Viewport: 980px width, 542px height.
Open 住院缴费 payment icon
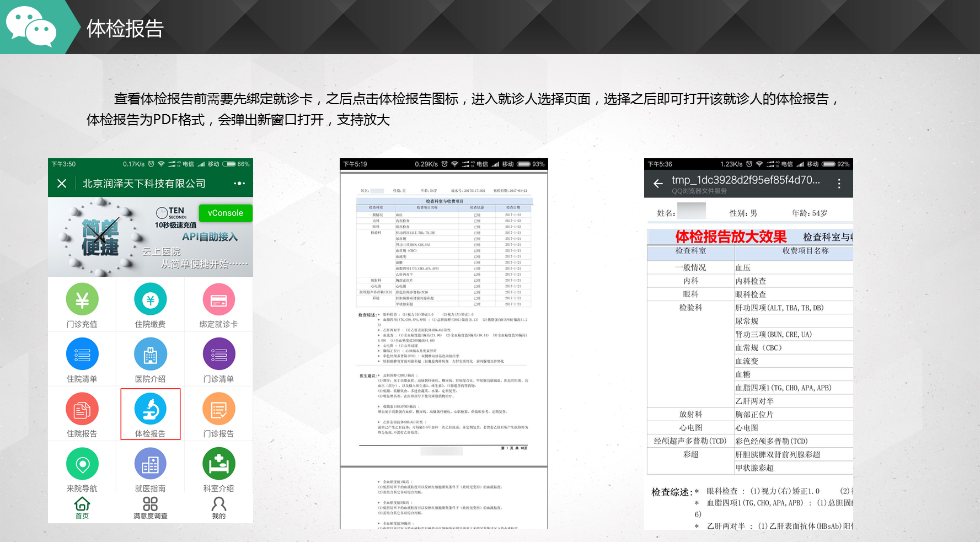[150, 299]
